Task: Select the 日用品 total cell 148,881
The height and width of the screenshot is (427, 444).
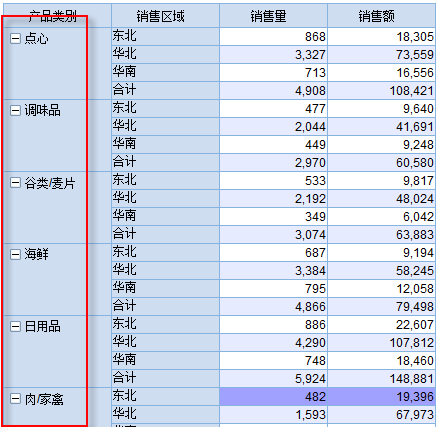Action: [x=381, y=378]
